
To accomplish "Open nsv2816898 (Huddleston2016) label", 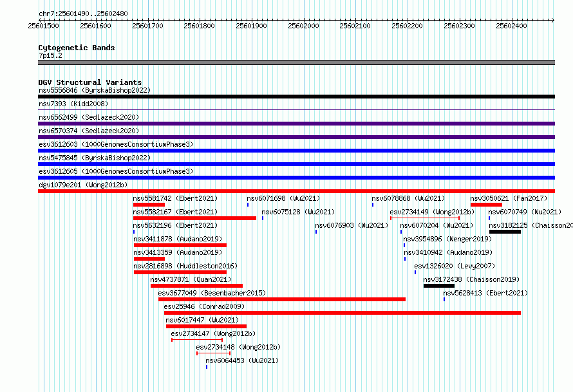I will click(x=185, y=266).
